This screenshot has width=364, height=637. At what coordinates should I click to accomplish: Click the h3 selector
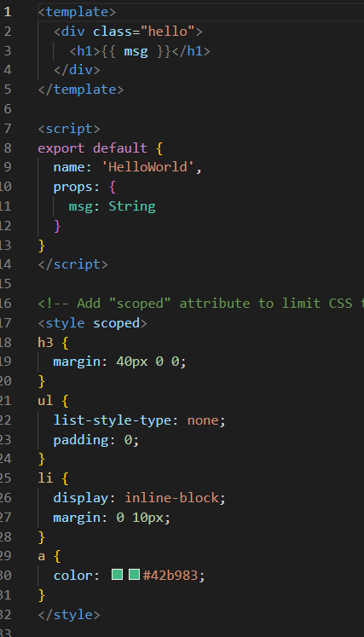coord(45,343)
